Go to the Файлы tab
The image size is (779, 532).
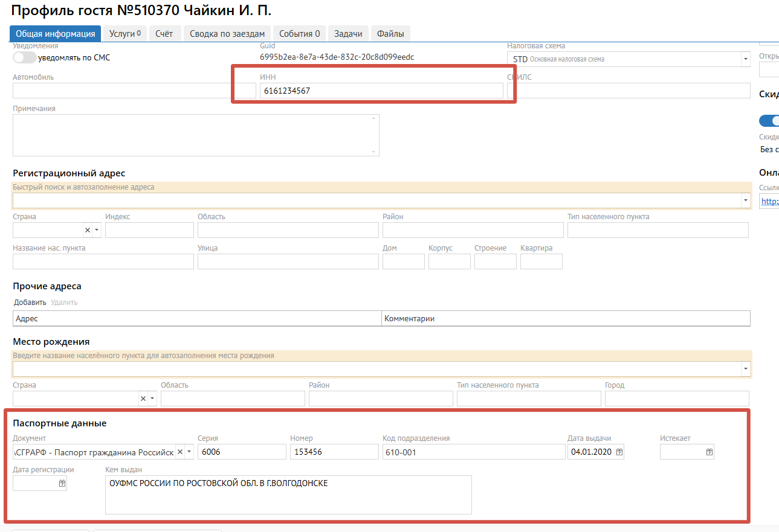point(390,34)
